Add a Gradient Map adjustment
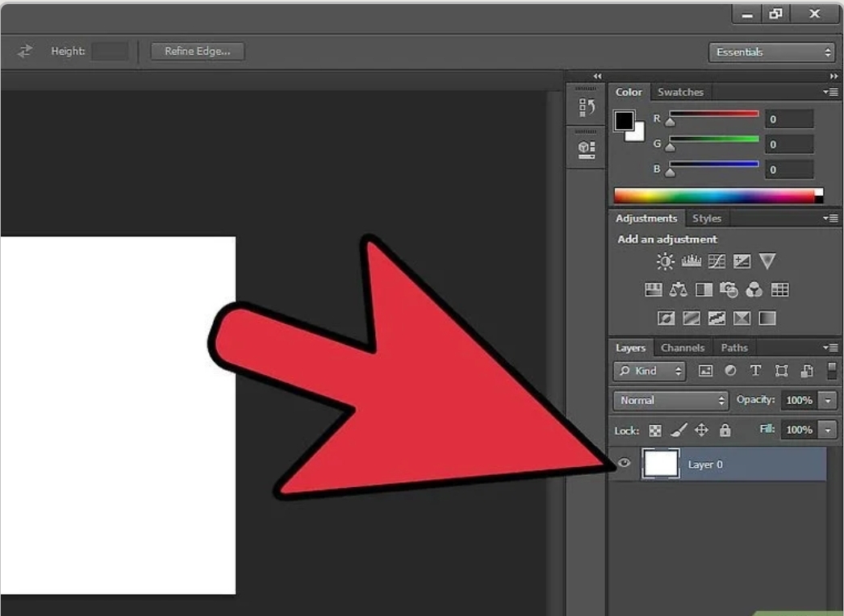This screenshot has width=844, height=616. coord(767,318)
